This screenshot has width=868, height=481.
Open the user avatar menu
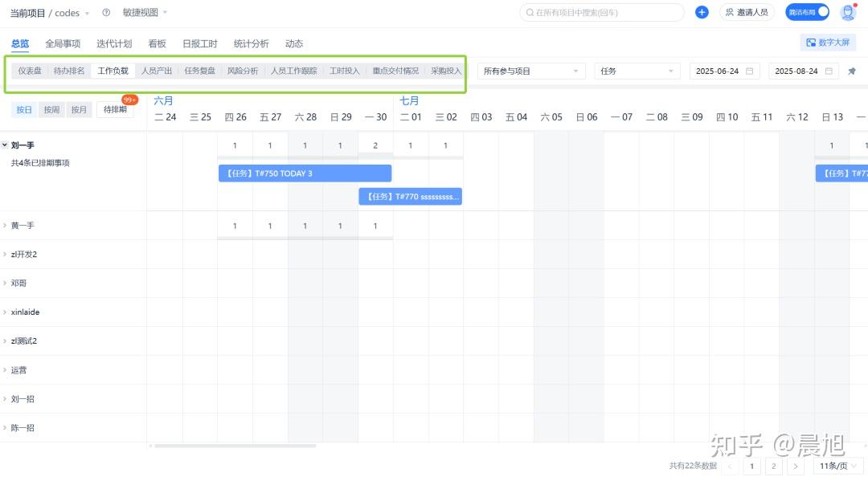pos(848,13)
